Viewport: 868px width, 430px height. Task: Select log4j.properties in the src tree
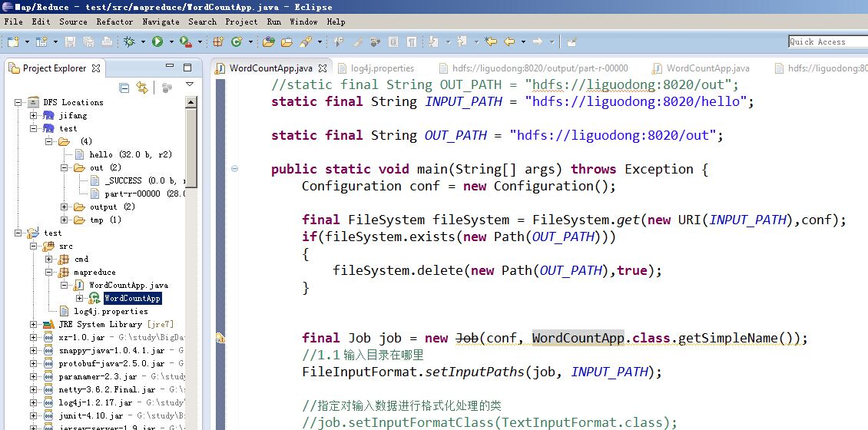coord(111,311)
